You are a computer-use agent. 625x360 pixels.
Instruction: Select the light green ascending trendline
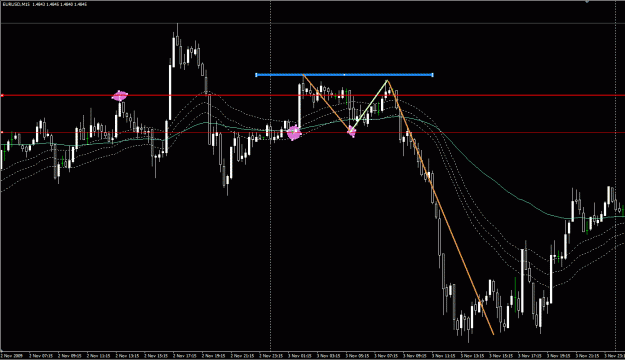pyautogui.click(x=369, y=106)
